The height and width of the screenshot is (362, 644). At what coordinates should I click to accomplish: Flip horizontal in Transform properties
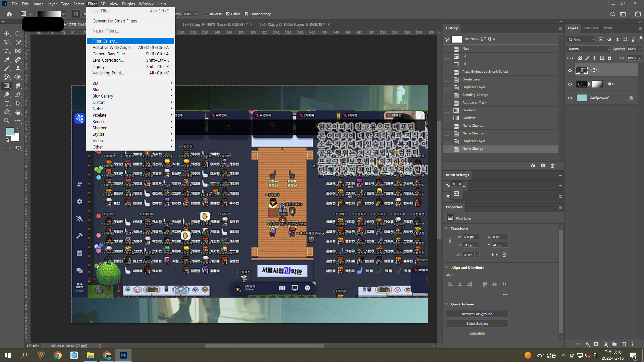click(x=495, y=255)
